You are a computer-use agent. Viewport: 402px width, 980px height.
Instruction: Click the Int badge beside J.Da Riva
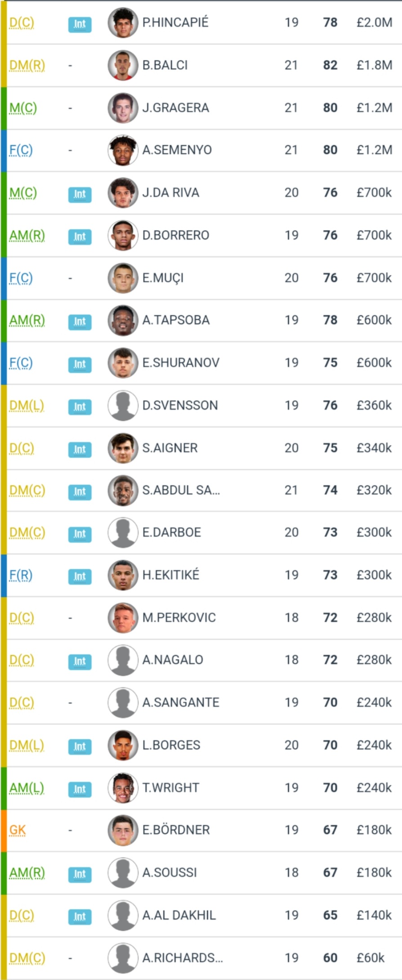[80, 194]
